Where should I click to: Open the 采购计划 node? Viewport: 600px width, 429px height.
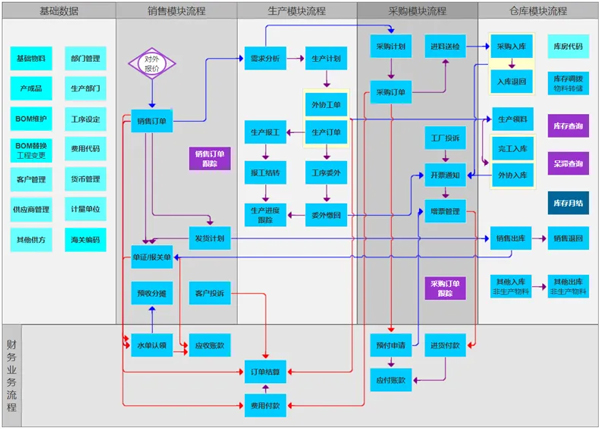(390, 47)
